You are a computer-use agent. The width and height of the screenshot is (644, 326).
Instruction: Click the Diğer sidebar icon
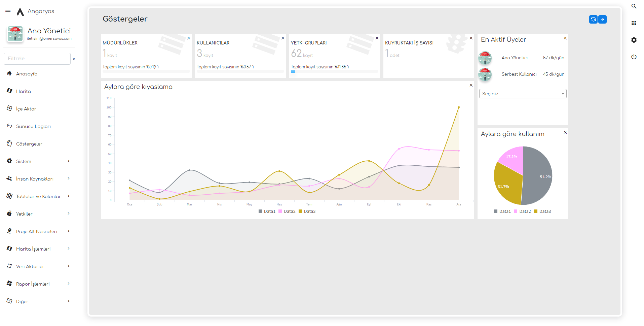pyautogui.click(x=9, y=301)
